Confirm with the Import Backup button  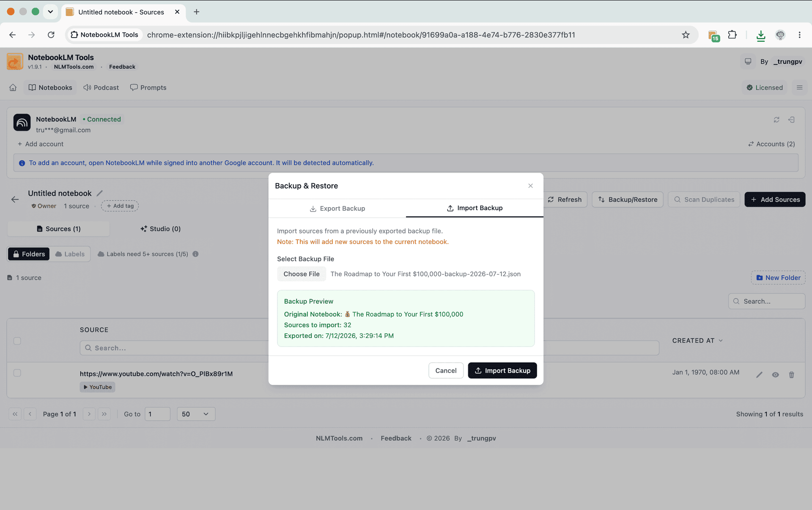coord(502,370)
